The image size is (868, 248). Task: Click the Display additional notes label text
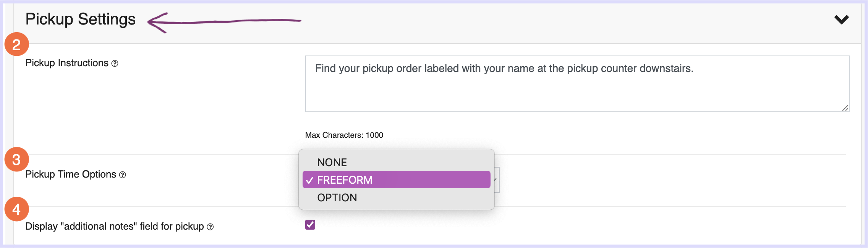coord(115,227)
